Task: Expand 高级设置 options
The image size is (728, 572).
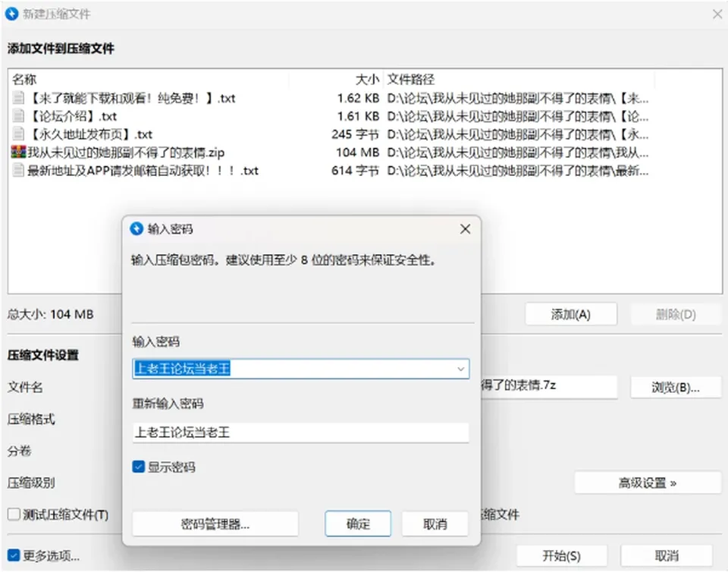Action: point(648,483)
